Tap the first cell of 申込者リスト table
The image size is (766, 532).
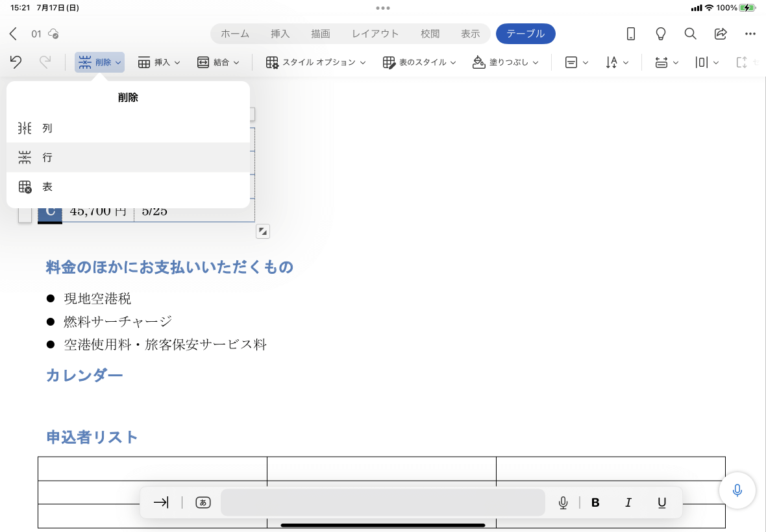[x=153, y=468]
